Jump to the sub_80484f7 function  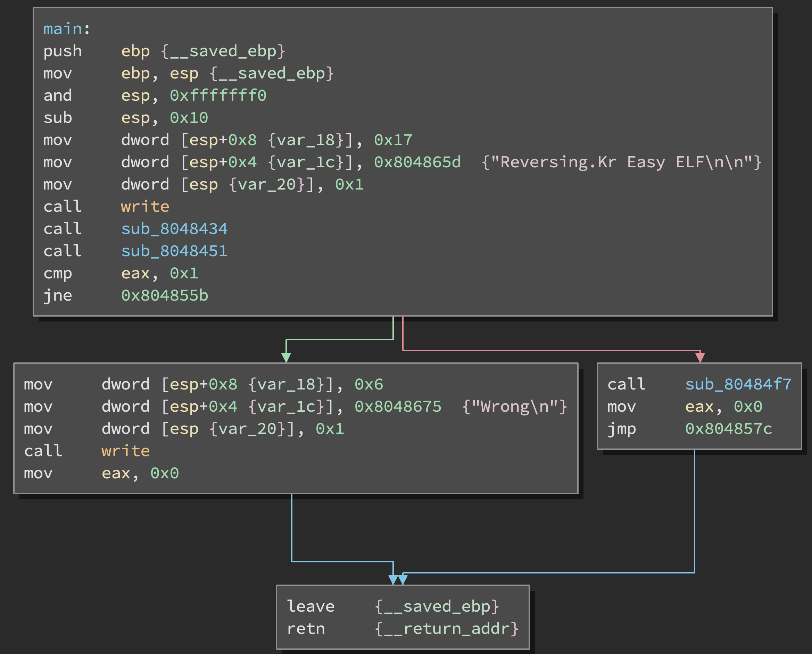[738, 384]
